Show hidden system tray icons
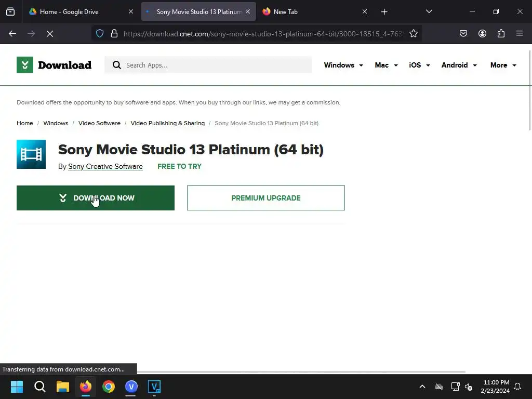The image size is (532, 399). [422, 387]
